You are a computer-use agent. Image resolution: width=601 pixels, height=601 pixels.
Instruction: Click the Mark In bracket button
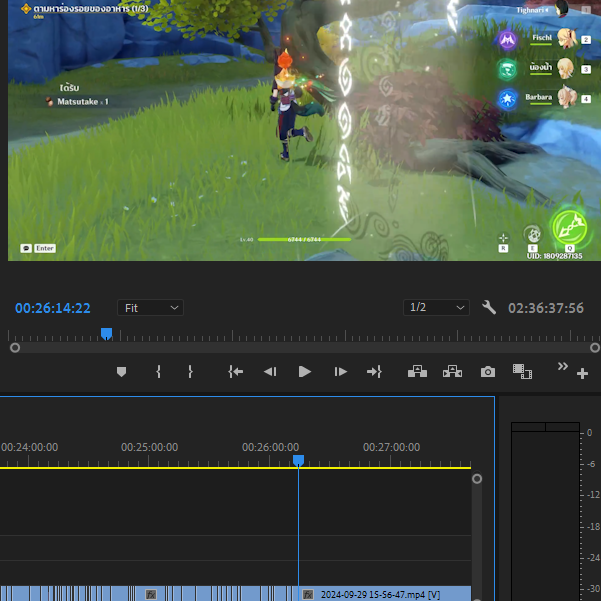(x=158, y=371)
